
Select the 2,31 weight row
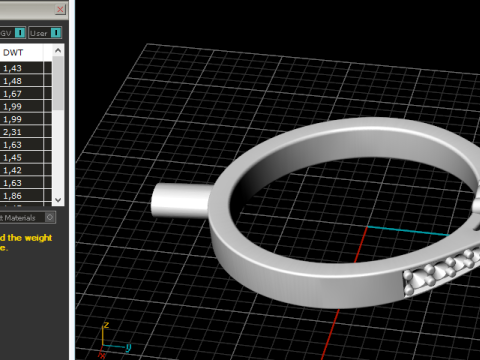coord(26,132)
